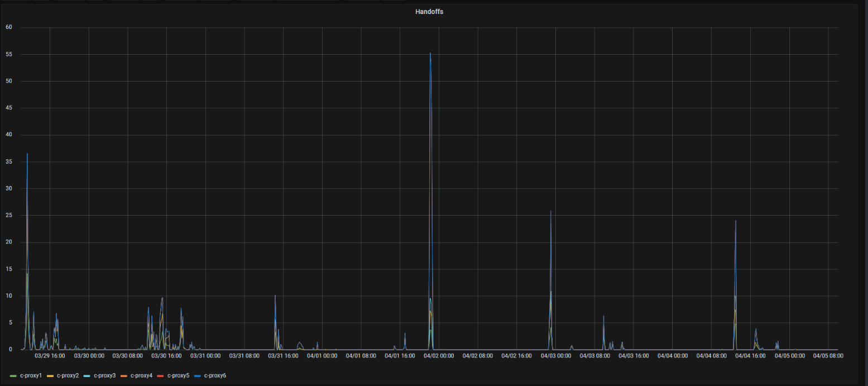Open color picker for c-proxy2 yellow swatch

pos(50,376)
